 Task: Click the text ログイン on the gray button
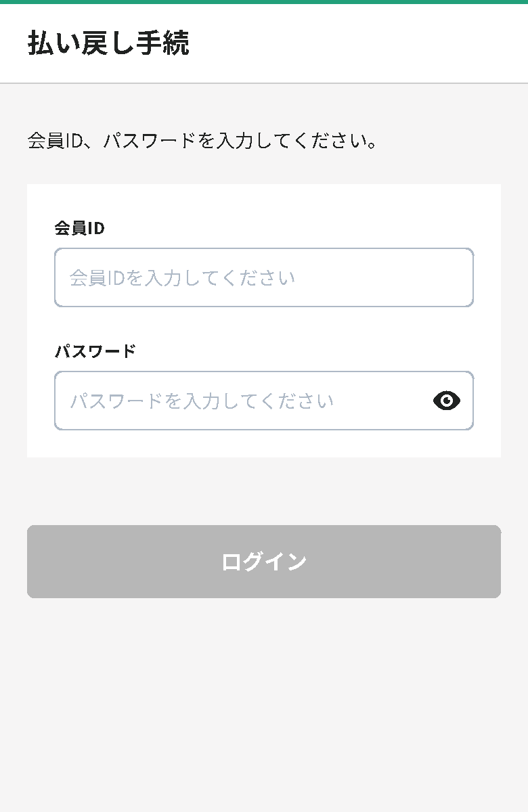pyautogui.click(x=264, y=562)
